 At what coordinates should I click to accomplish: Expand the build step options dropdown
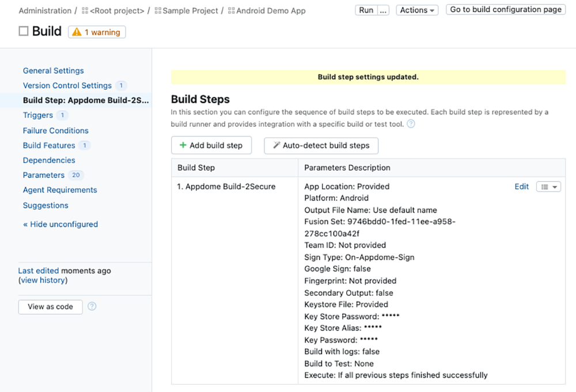(x=548, y=187)
